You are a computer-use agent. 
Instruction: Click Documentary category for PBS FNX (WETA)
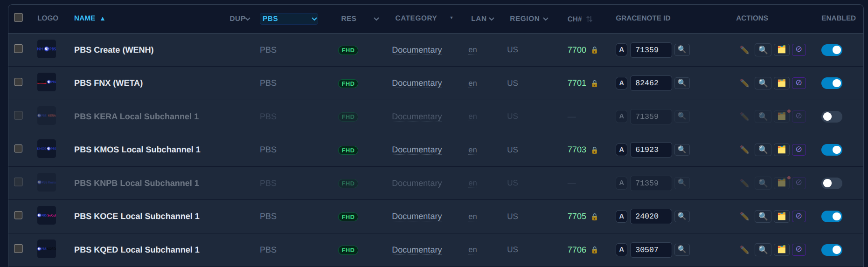click(417, 83)
